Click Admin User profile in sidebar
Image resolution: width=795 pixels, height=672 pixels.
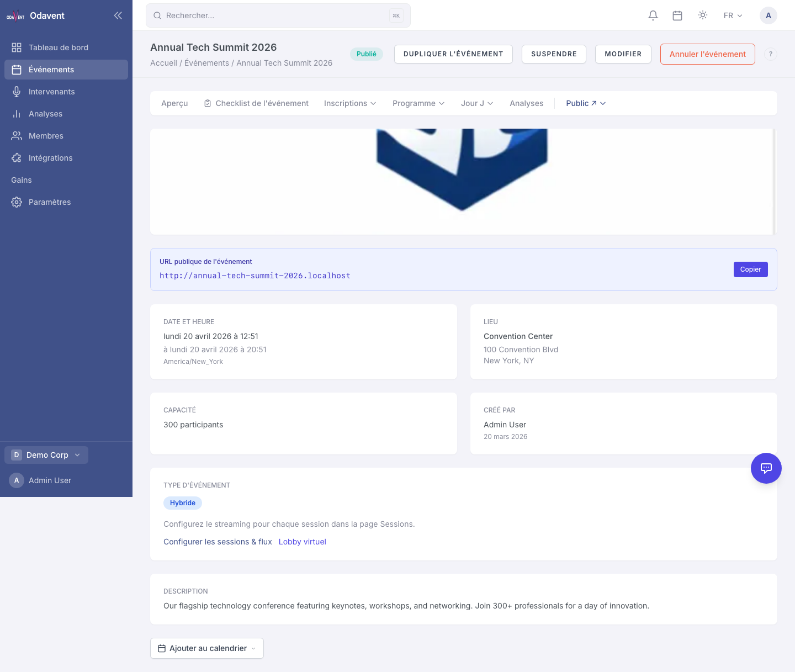41,480
